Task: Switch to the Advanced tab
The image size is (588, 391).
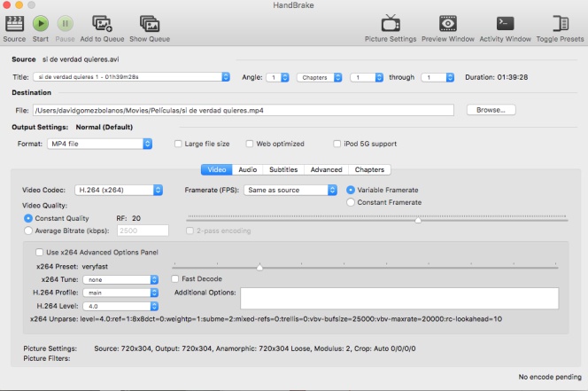Action: pyautogui.click(x=326, y=169)
